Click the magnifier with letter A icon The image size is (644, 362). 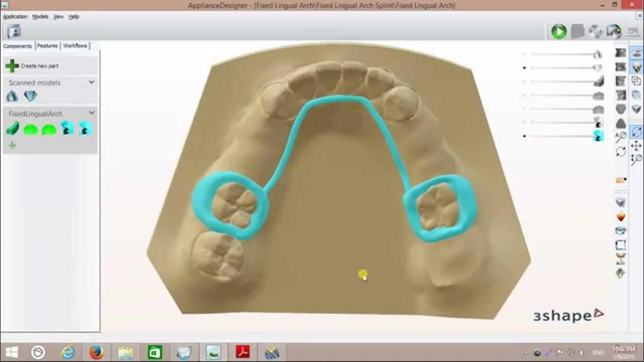(621, 137)
